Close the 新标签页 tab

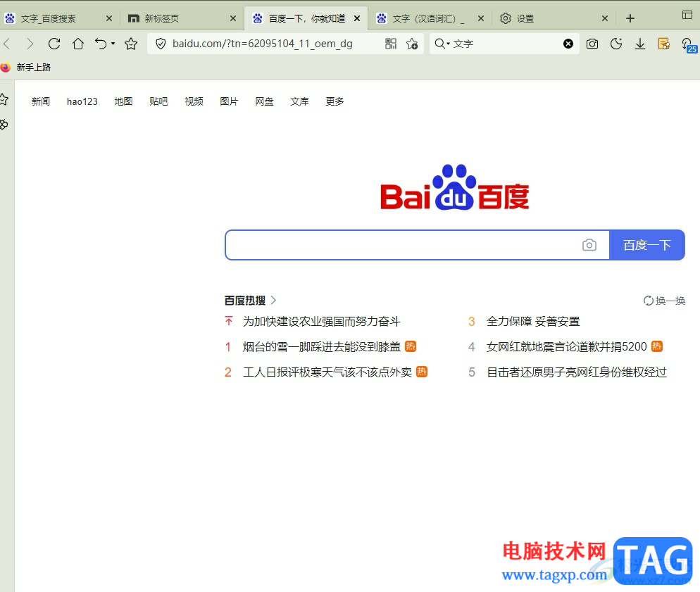233,18
